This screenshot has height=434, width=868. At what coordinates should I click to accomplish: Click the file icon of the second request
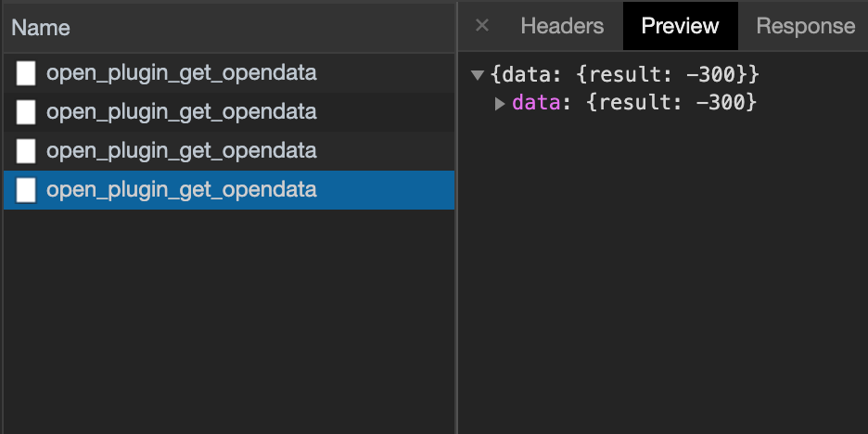[26, 112]
